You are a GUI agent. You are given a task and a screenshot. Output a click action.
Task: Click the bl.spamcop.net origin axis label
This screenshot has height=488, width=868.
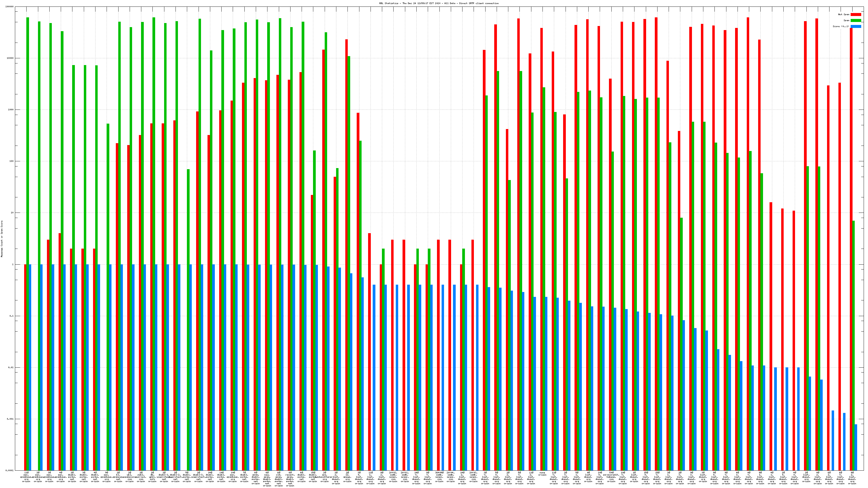tap(118, 477)
